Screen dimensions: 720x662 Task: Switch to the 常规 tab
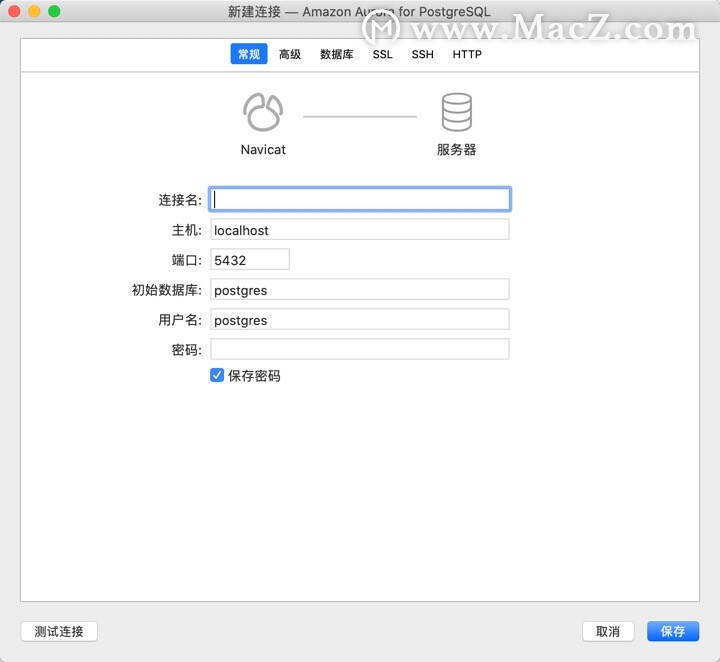[249, 54]
